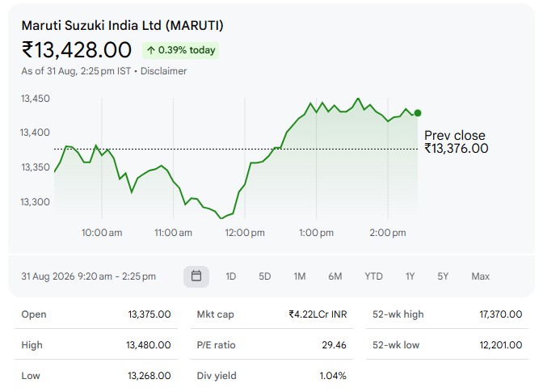This screenshot has height=392, width=543.
Task: Click the 0.39% today change badge
Action: click(180, 50)
